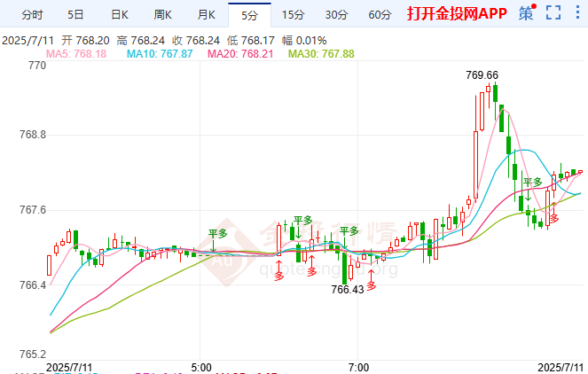Click the MA30: 767.88 legend label
The width and height of the screenshot is (588, 374).
pyautogui.click(x=321, y=54)
